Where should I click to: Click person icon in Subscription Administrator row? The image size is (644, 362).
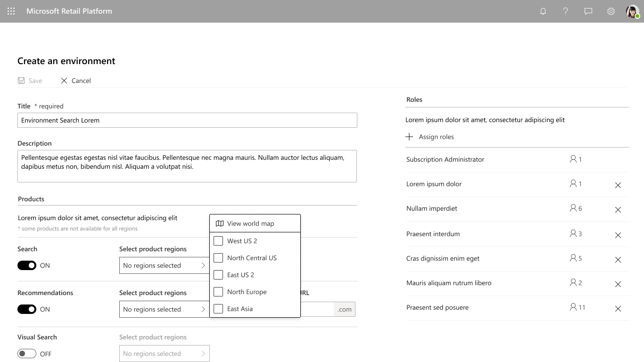pos(573,159)
